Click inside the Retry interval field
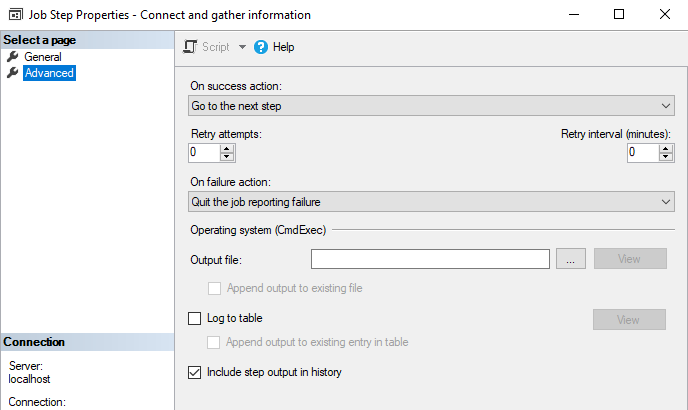Screen dimensions: 688x410 pos(643,153)
